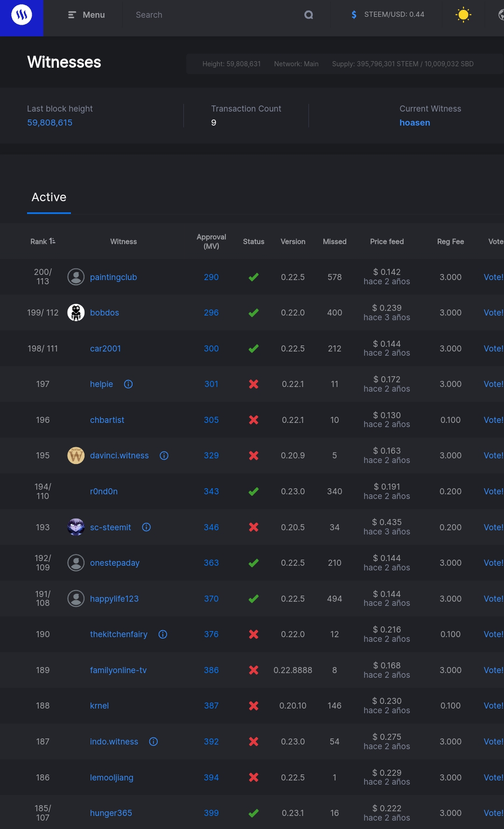The height and width of the screenshot is (829, 504).
Task: Click red cross status for sc-steemit
Action: [x=253, y=527]
